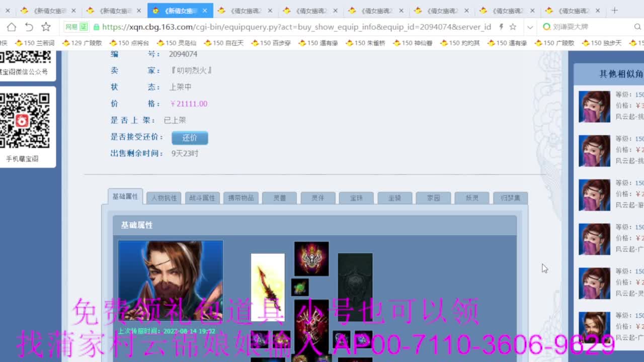Click the red sword weapon equipment icon
The image size is (644, 362).
268,287
